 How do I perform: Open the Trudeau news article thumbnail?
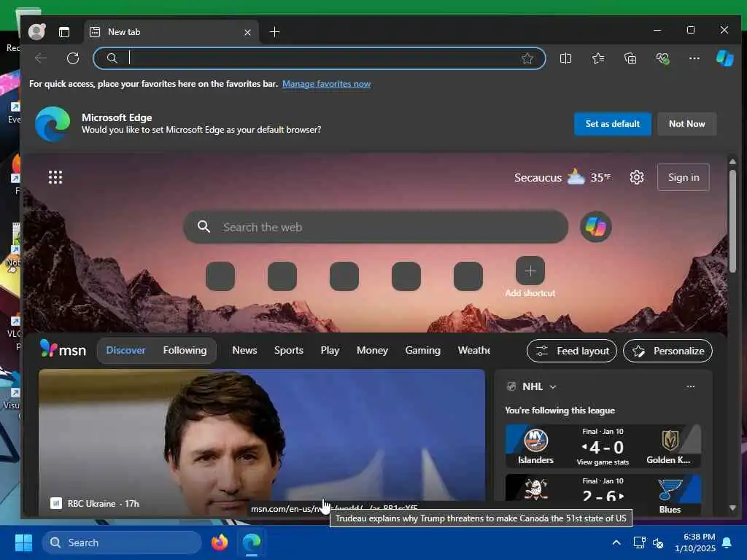262,443
